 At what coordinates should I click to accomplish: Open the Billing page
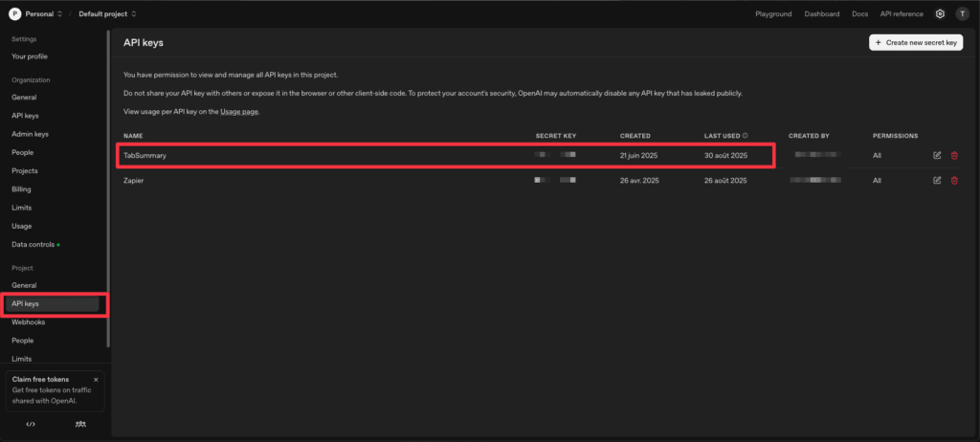pyautogui.click(x=21, y=188)
